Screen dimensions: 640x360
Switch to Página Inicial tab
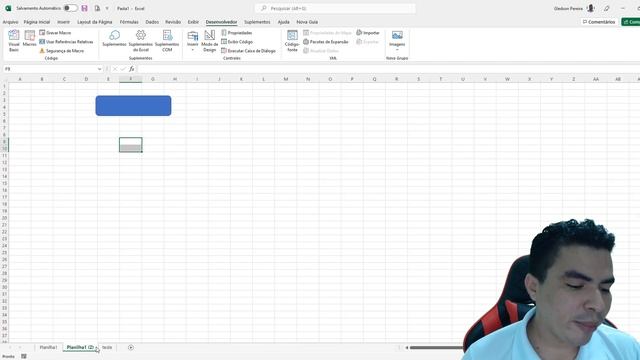37,22
